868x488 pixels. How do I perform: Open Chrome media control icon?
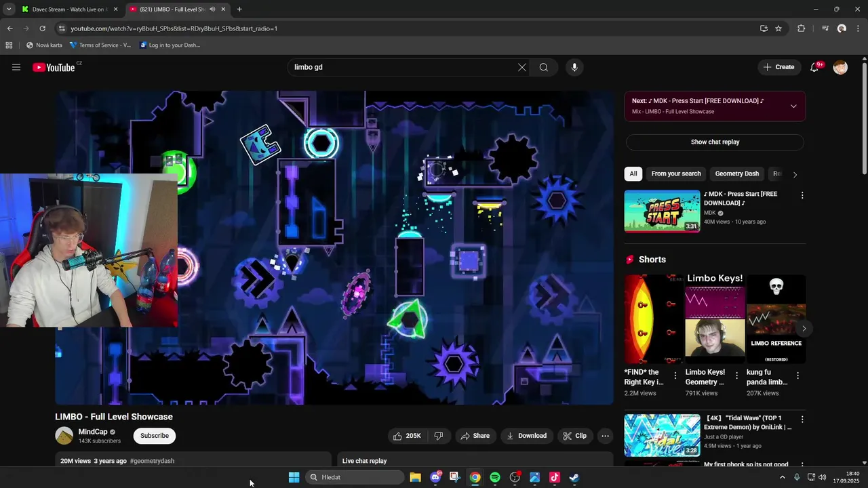825,28
